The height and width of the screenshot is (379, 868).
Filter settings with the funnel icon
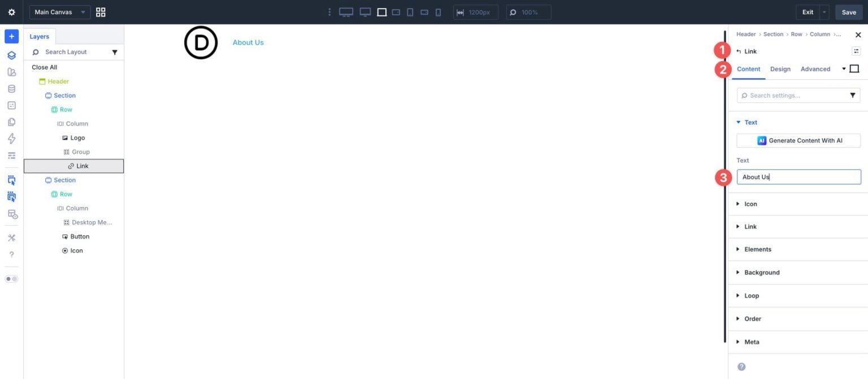pyautogui.click(x=853, y=96)
